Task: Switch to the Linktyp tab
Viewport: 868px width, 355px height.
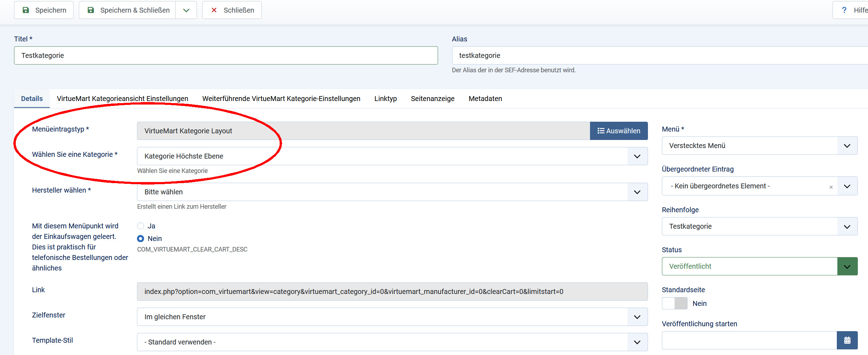Action: pos(385,99)
